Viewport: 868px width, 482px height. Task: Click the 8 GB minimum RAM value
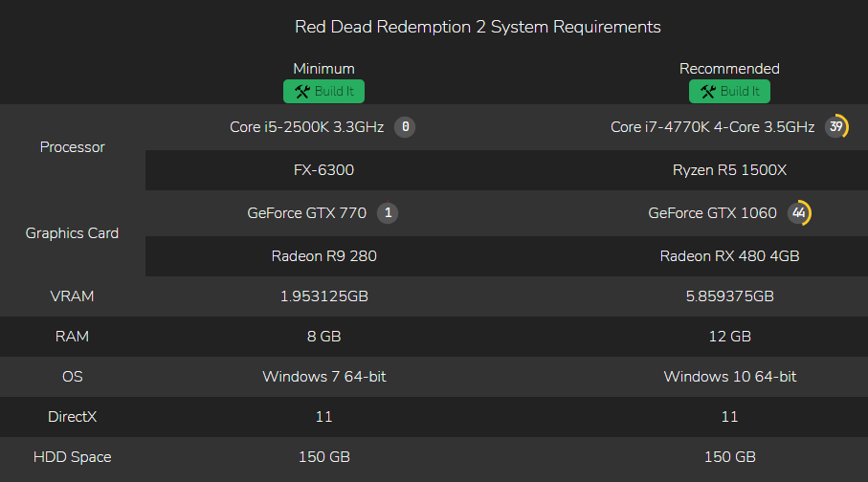pos(323,337)
